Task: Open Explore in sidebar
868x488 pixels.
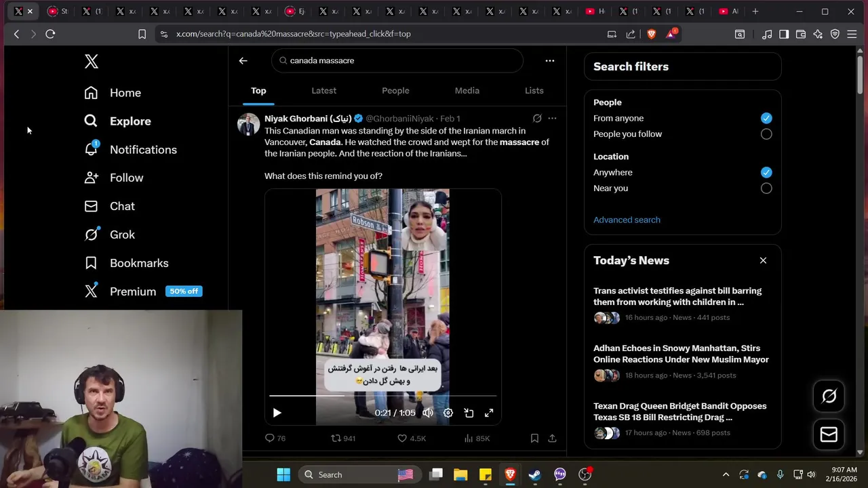Action: tap(117, 121)
